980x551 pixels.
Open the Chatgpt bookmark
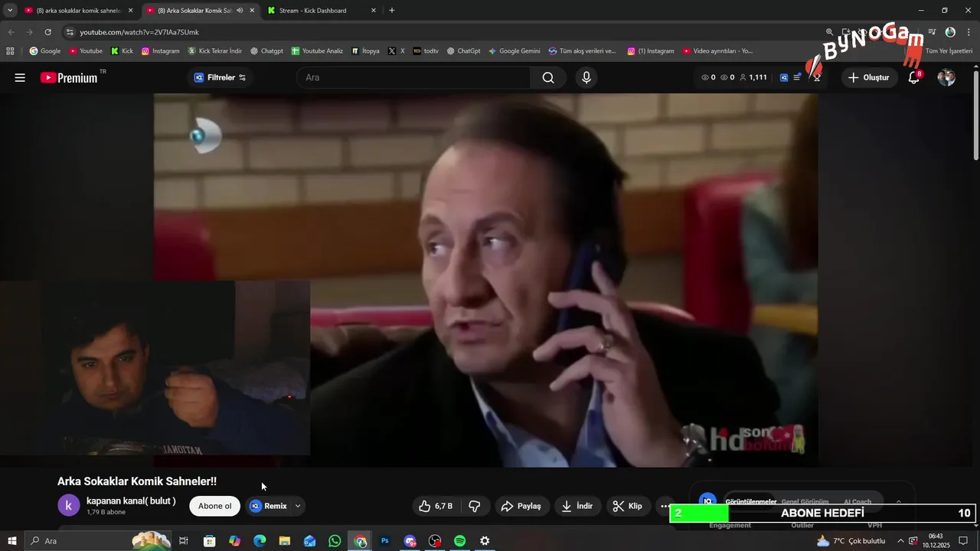[266, 51]
